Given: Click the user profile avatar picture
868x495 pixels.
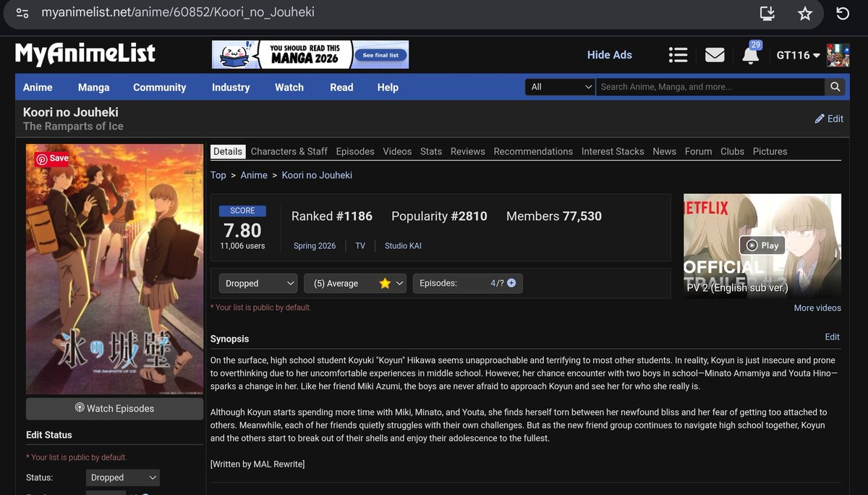Looking at the screenshot, I should pos(838,55).
